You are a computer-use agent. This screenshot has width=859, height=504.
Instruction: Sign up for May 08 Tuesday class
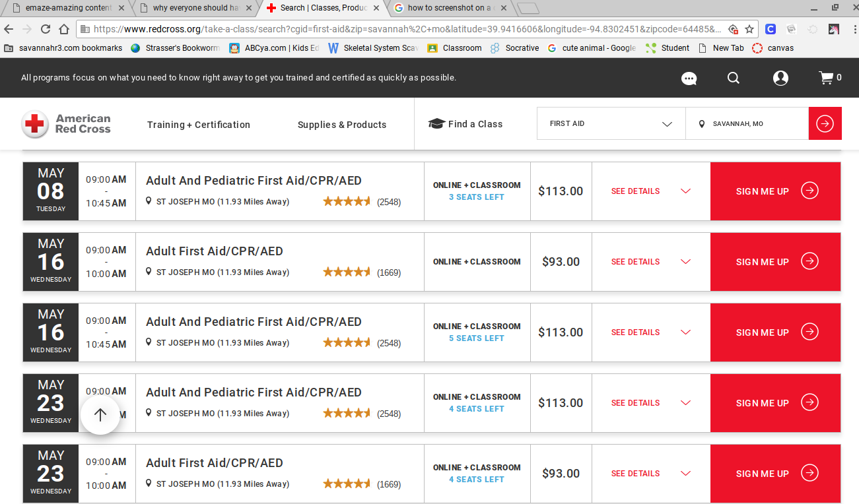click(775, 191)
